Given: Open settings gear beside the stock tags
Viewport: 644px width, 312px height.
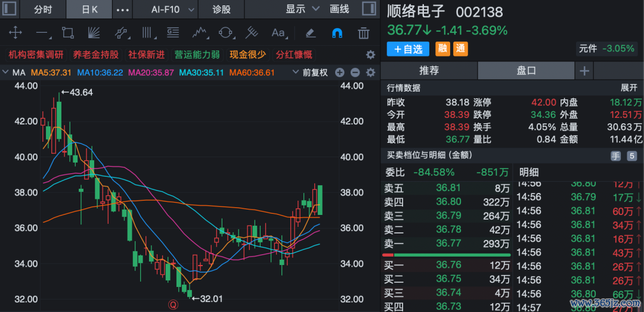Looking at the screenshot, I should 370,55.
